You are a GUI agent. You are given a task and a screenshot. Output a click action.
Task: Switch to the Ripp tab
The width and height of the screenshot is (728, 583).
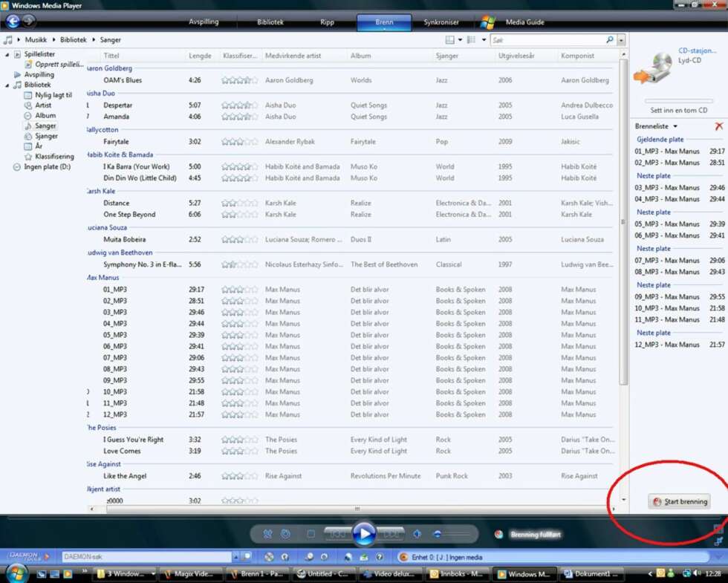pos(327,22)
